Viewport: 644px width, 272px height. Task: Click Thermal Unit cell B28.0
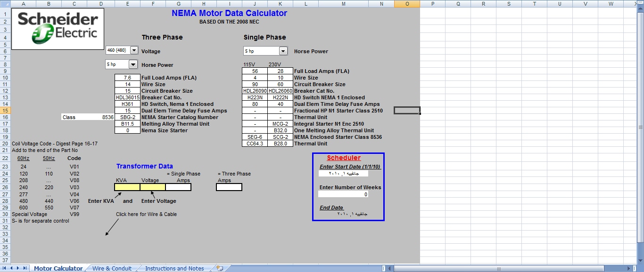pyautogui.click(x=280, y=144)
